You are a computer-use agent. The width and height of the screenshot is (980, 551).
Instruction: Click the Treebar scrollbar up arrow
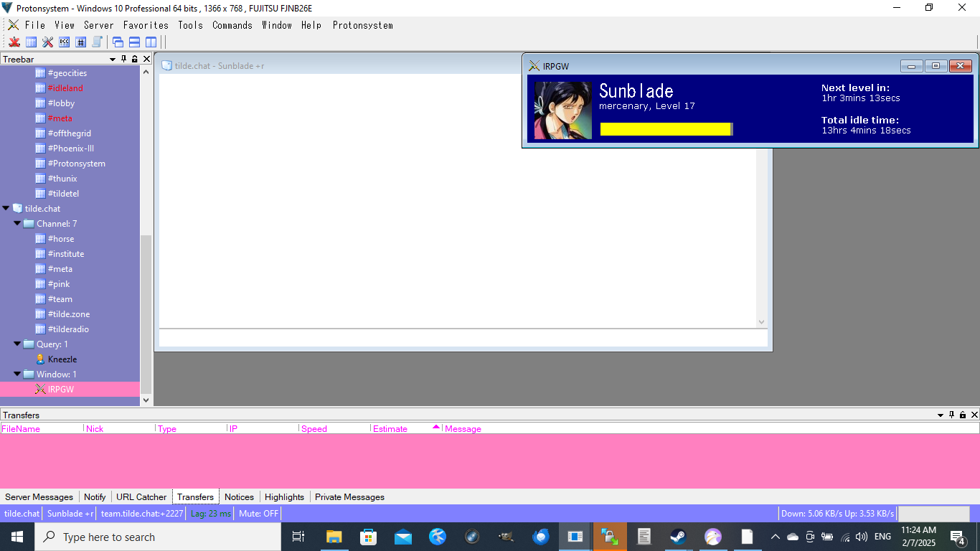146,72
